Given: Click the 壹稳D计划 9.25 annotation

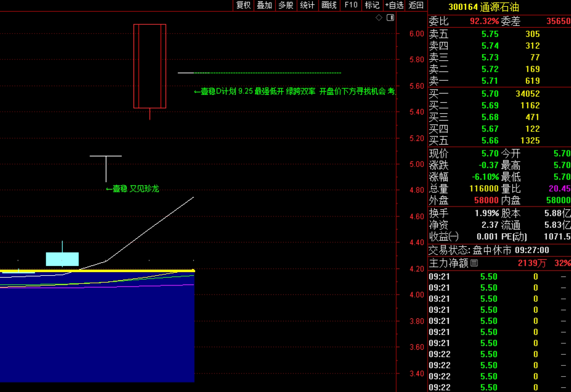Looking at the screenshot, I should (294, 91).
